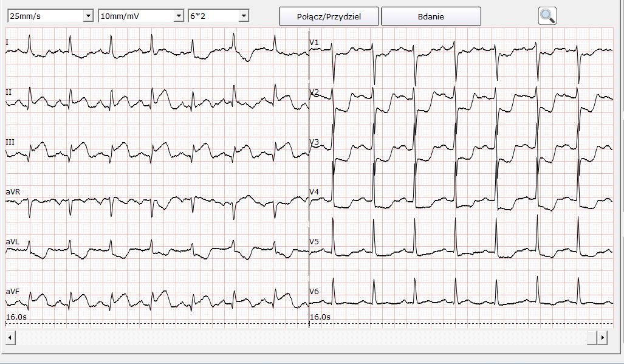Click the V5 lead label
Viewport: 624px width, 364px height.
pyautogui.click(x=314, y=241)
